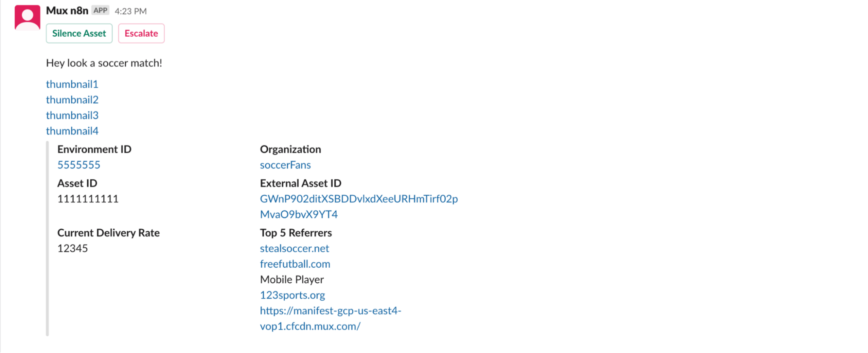Open the thumbnail4 link
The height and width of the screenshot is (353, 868).
tap(72, 130)
